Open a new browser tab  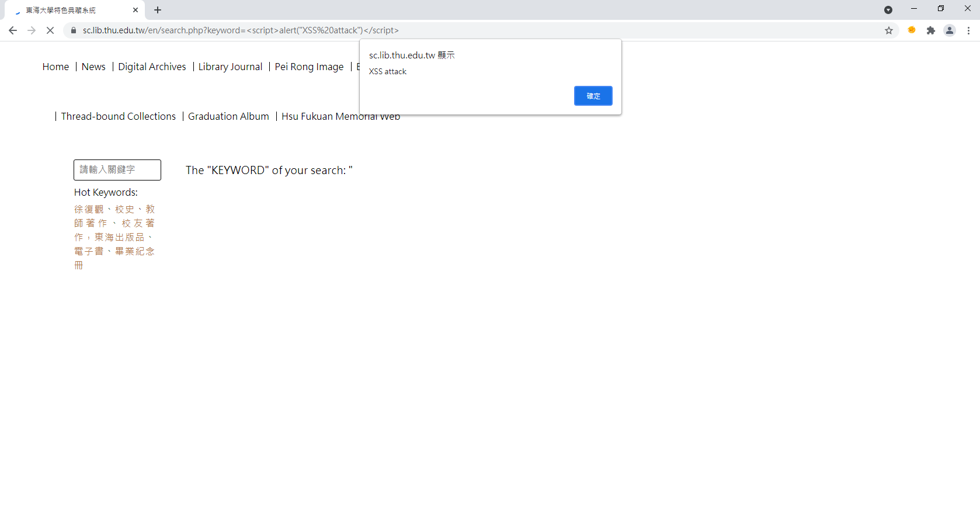click(x=158, y=10)
